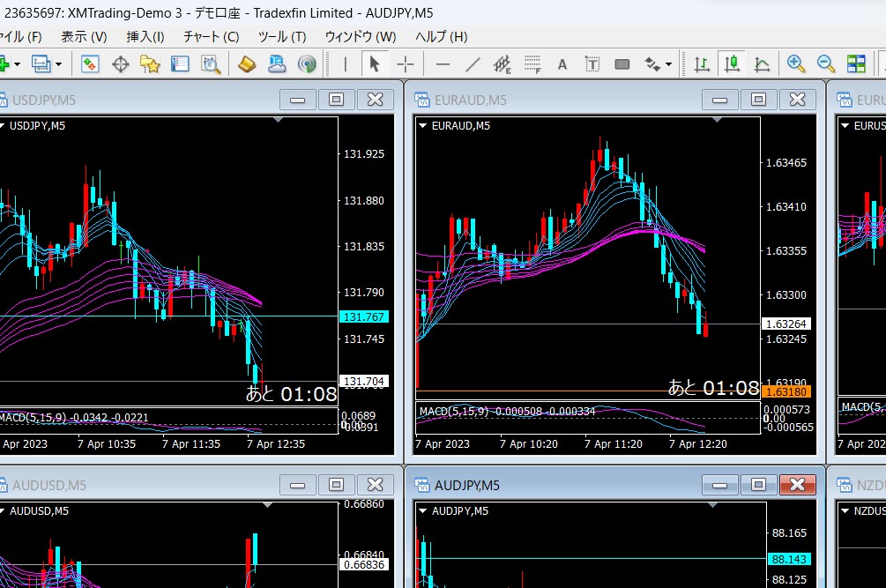Select the gray rectangle drawing tool

(x=622, y=64)
